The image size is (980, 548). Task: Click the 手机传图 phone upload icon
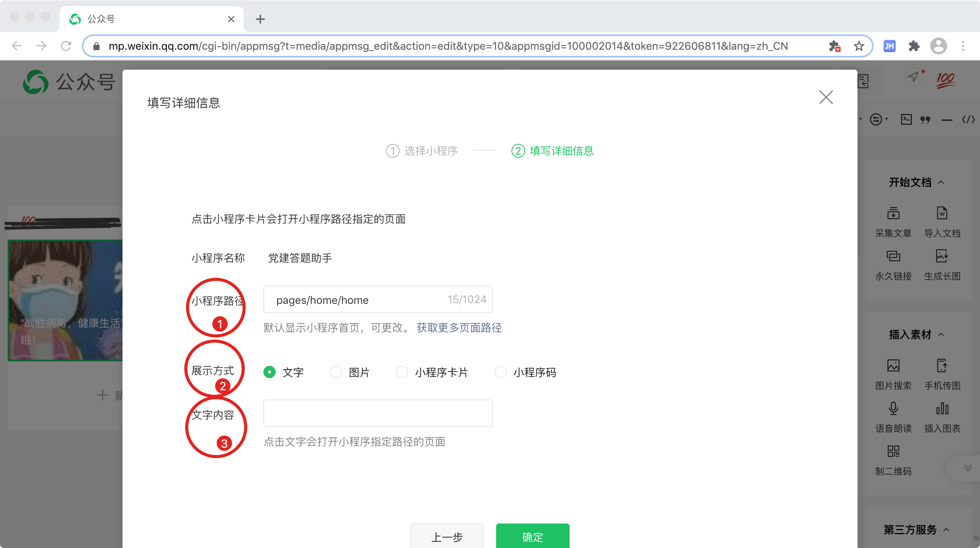(942, 365)
